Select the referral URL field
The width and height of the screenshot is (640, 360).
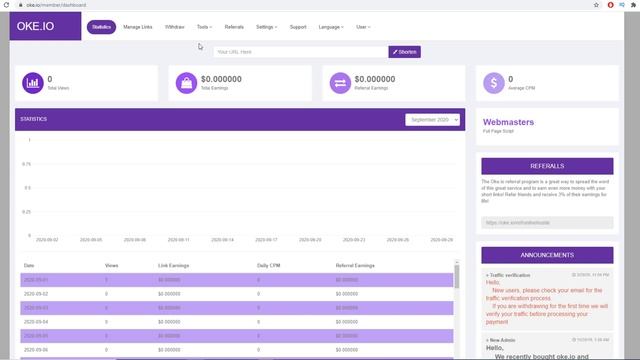547,222
